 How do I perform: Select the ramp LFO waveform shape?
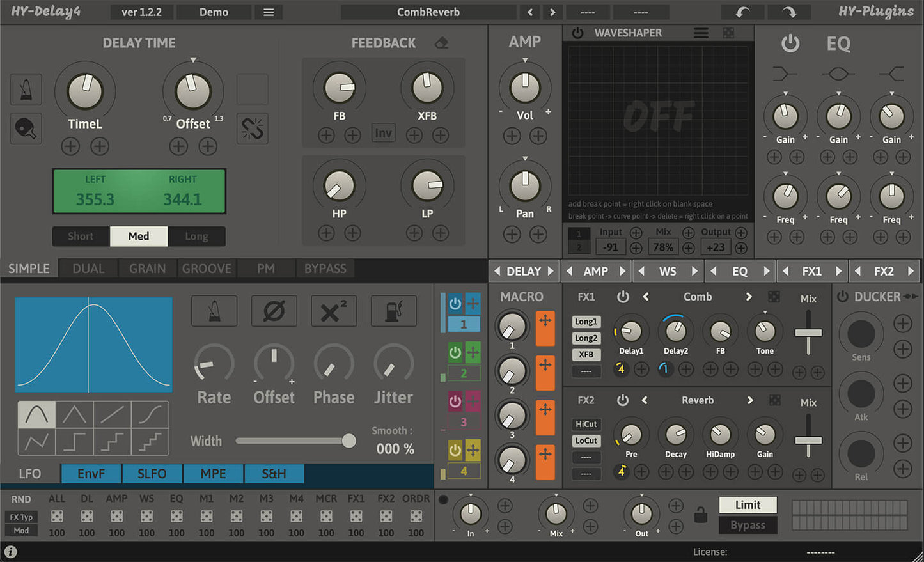112,414
